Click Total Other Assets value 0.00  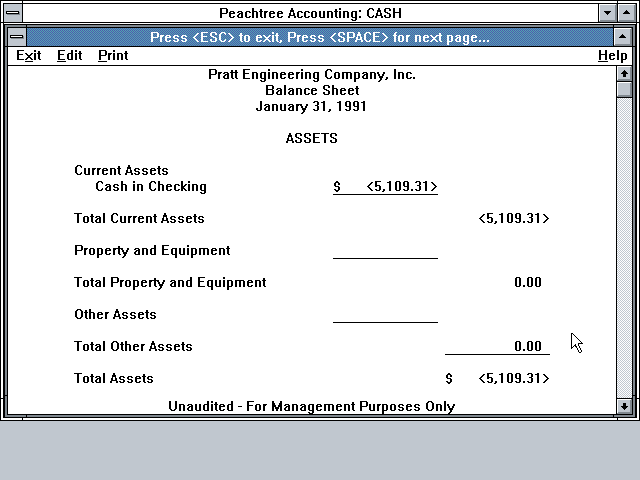528,347
